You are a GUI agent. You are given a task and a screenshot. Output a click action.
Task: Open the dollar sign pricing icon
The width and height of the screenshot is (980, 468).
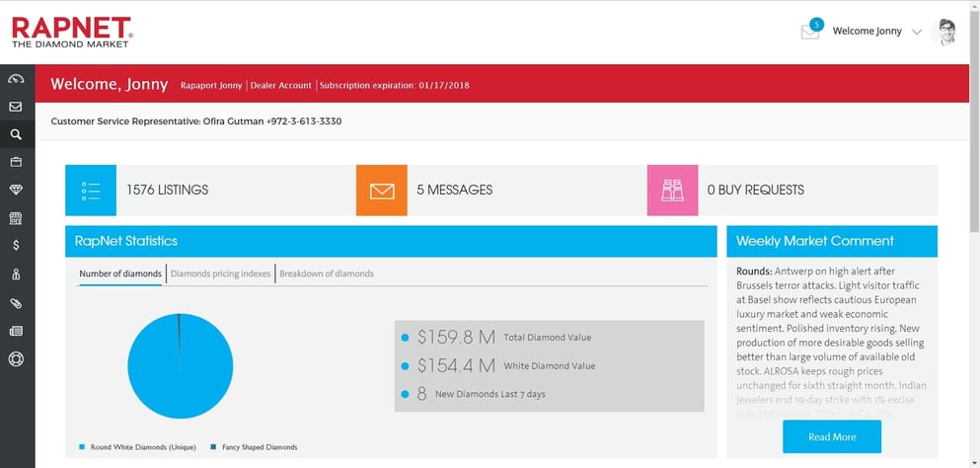pyautogui.click(x=16, y=245)
